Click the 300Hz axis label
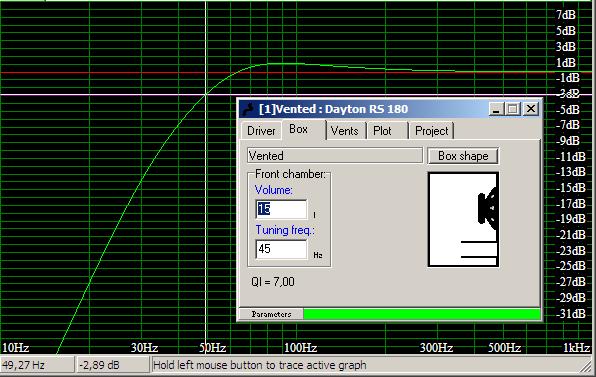The width and height of the screenshot is (596, 377). click(436, 348)
